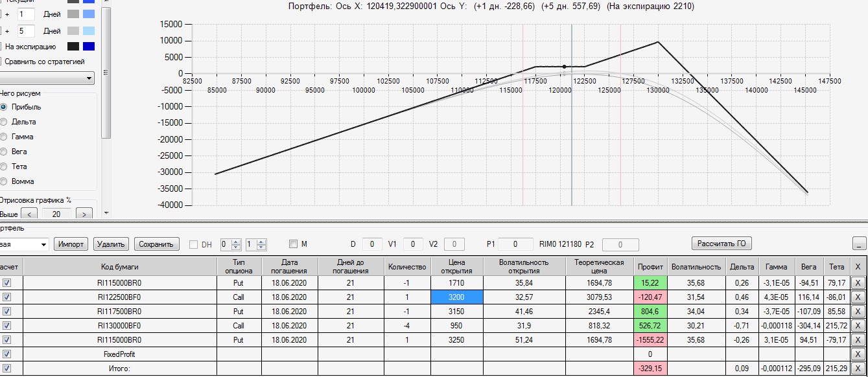Delete the row with profit -1555,22
Viewport: 868px width, 377px height.
[857, 340]
